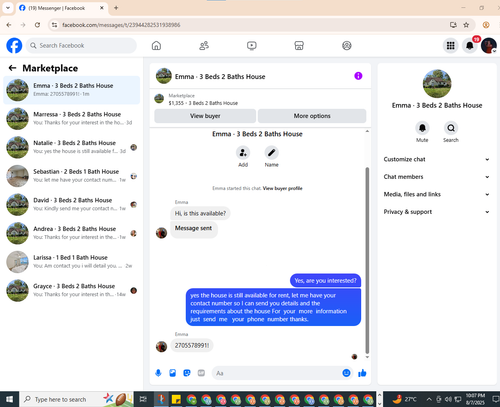Click the $1,355 Marketplace listing link
500x407 pixels.
pos(203,103)
